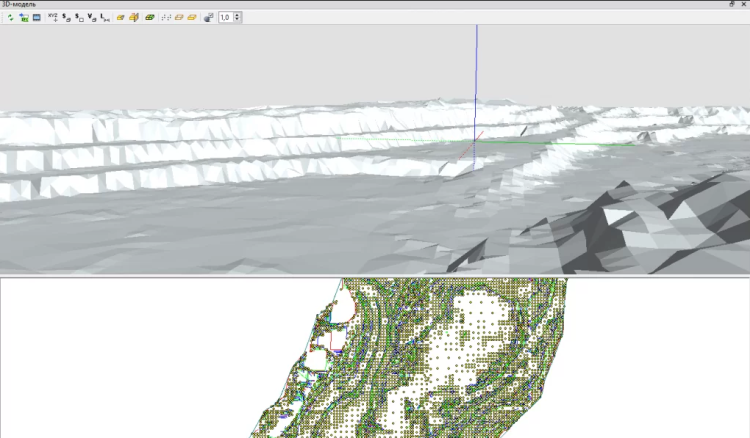Increase the scale value with up arrow

[x=237, y=15]
